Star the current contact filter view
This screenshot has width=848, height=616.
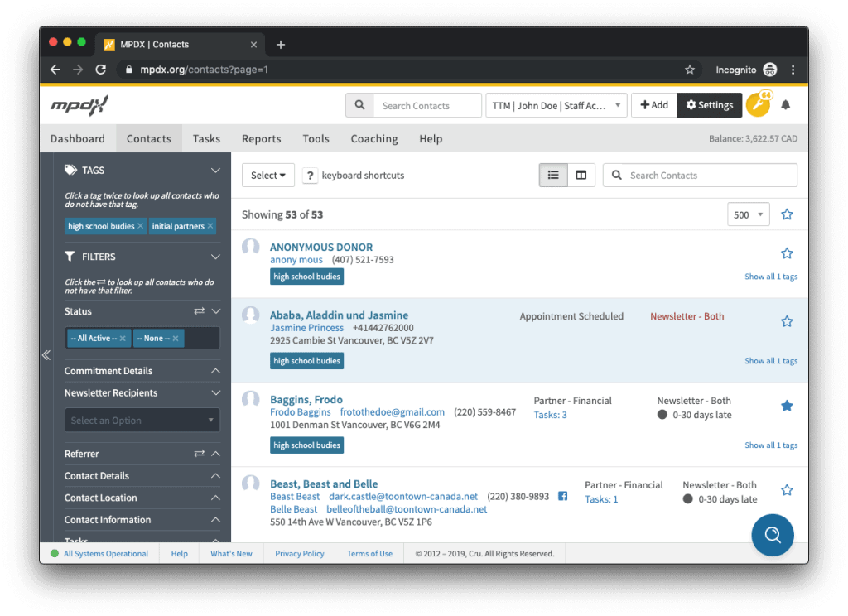point(787,214)
